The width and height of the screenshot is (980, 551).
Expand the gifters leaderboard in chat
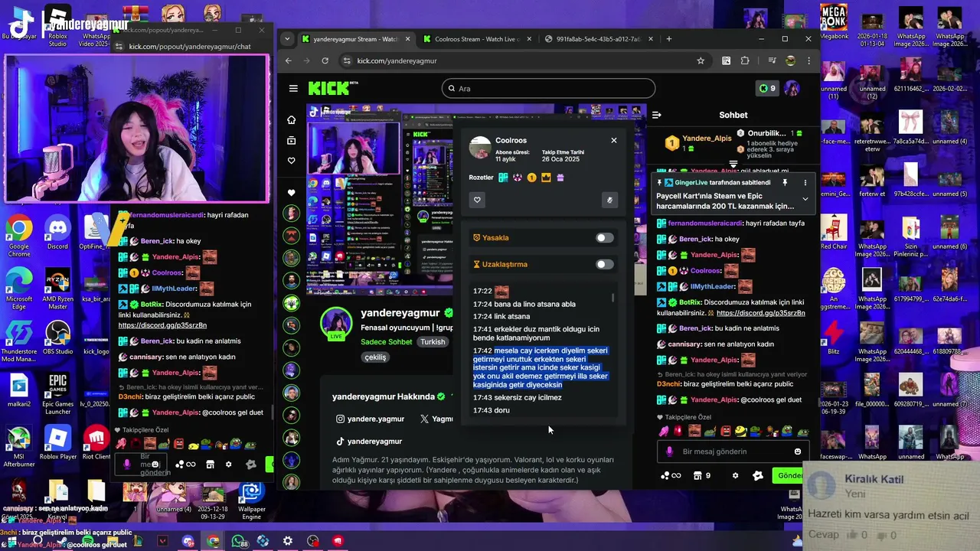coord(733,164)
